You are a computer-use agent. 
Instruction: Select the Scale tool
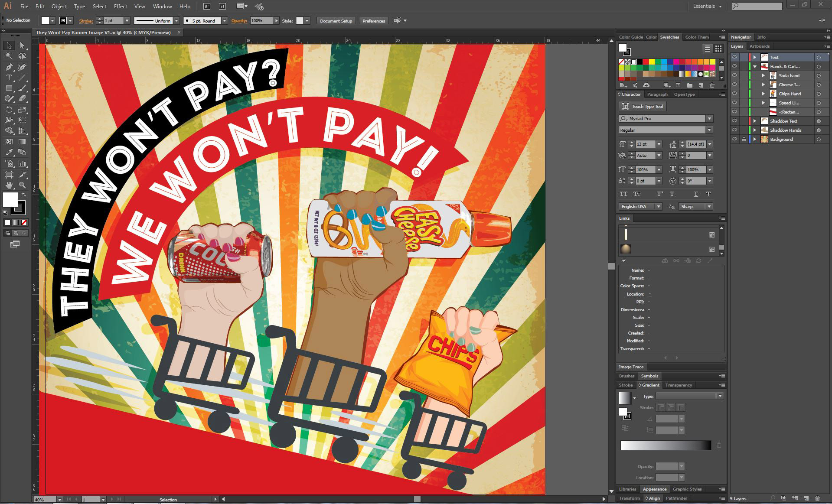click(x=22, y=110)
